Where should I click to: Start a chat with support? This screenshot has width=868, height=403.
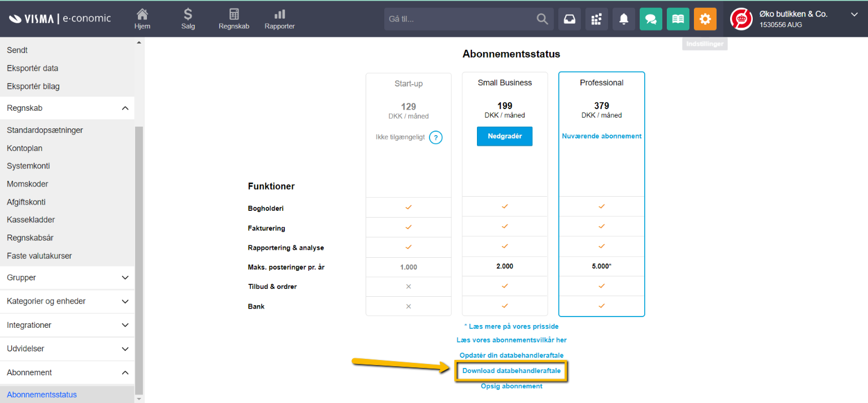tap(650, 19)
